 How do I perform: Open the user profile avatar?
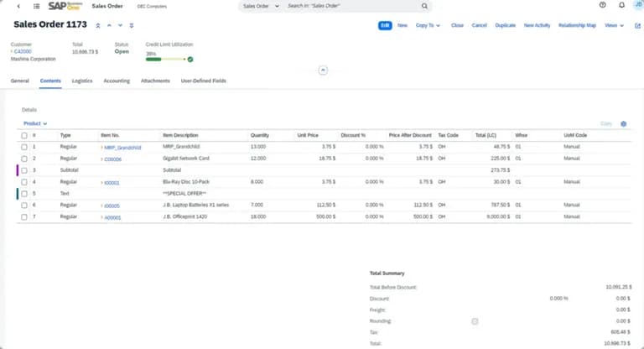pyautogui.click(x=639, y=4)
